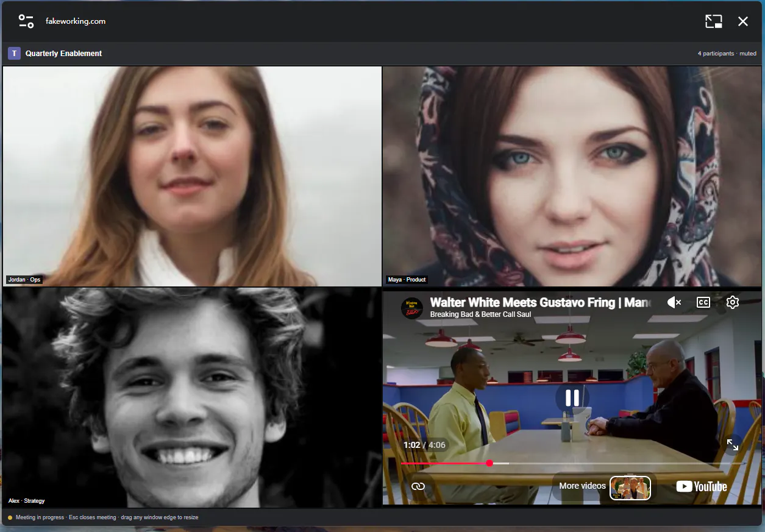Close the fakeworking.com window

[743, 21]
